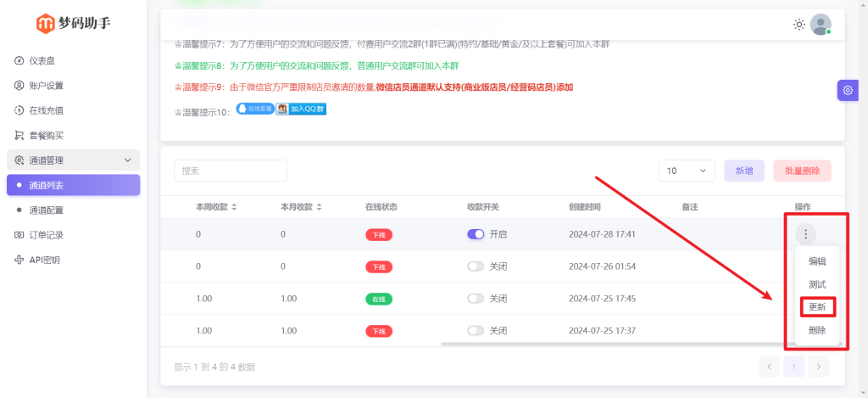868x398 pixels.
Task: Select 更新 from the action menu
Action: click(817, 306)
